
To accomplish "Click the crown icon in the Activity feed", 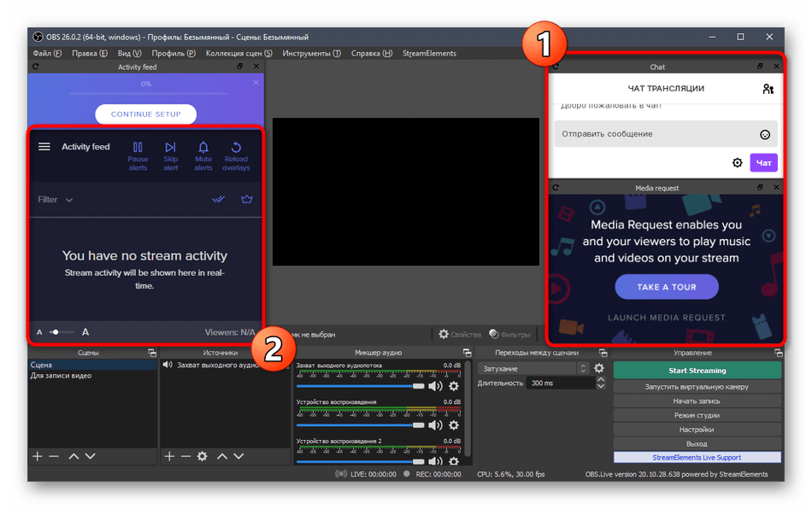I will [247, 200].
